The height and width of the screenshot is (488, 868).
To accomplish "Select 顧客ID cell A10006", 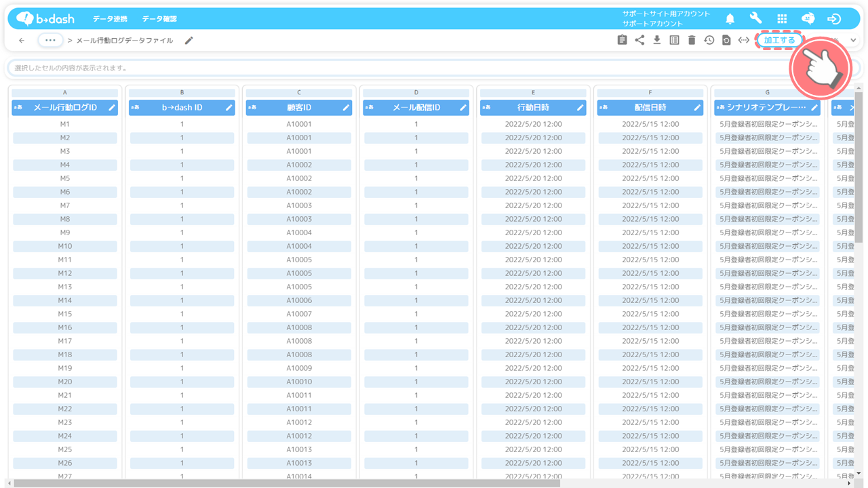I will [299, 300].
